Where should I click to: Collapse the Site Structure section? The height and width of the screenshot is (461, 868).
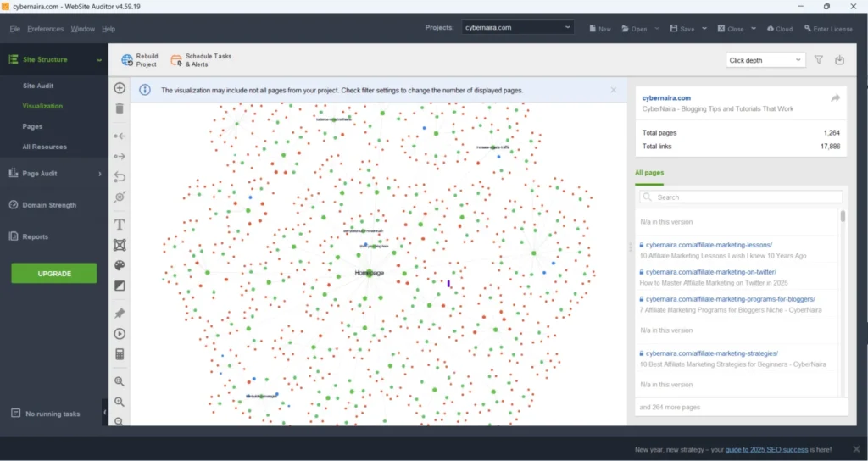99,60
